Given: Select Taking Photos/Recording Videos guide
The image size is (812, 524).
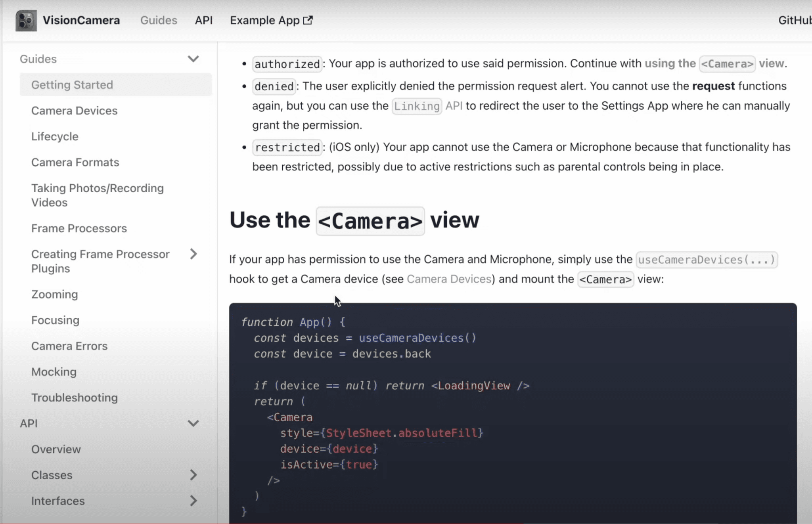Looking at the screenshot, I should click(x=98, y=195).
